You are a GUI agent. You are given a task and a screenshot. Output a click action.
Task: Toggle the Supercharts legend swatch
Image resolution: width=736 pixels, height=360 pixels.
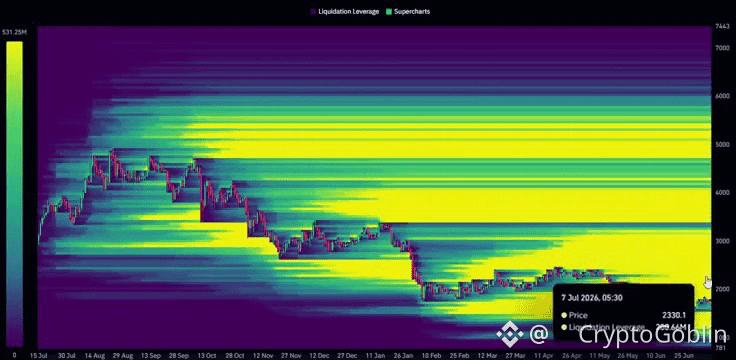tap(388, 12)
